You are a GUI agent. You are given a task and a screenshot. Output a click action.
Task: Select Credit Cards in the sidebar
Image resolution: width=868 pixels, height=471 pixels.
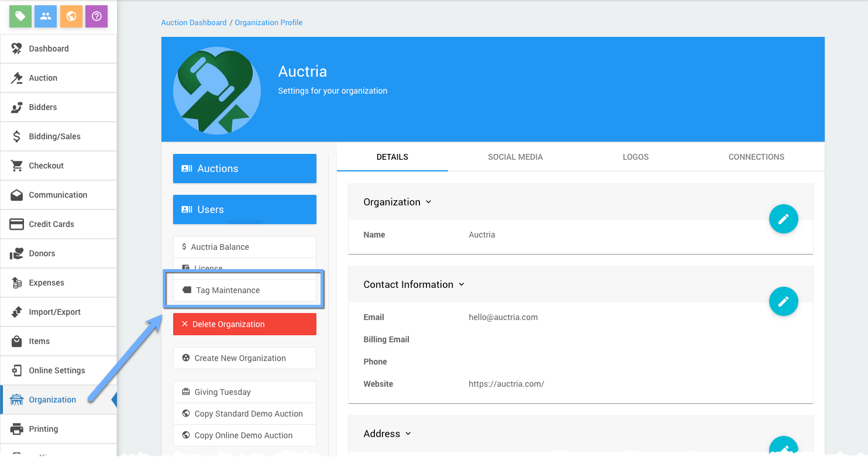tap(51, 224)
